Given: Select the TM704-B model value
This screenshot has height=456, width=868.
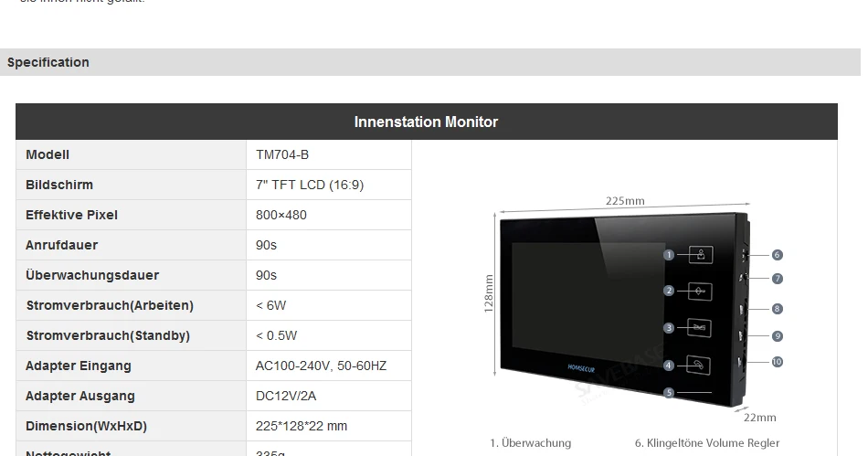Looking at the screenshot, I should click(x=282, y=155).
